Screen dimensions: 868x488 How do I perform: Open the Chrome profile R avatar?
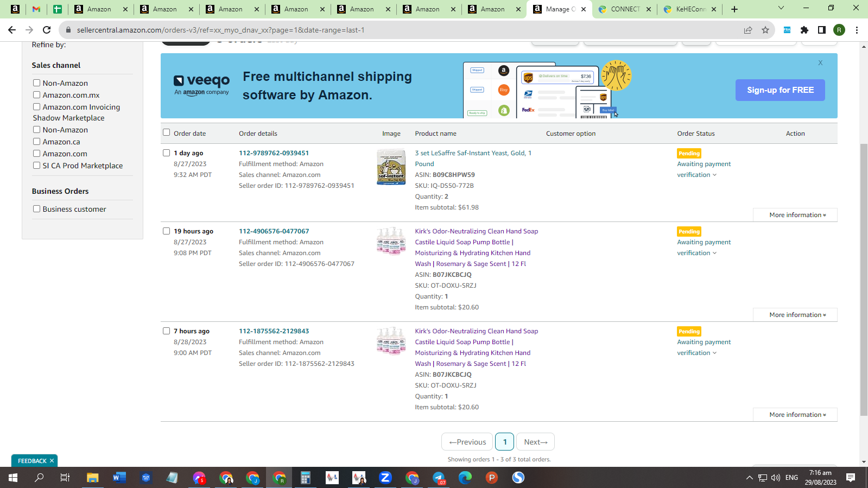tap(839, 30)
